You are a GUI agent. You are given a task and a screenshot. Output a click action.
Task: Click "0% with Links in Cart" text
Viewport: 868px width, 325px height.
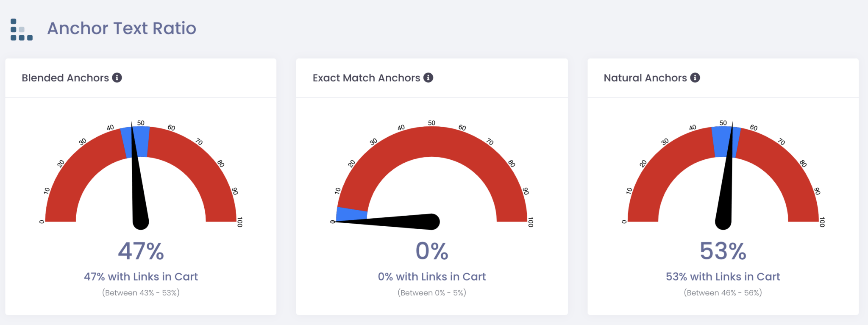click(432, 277)
